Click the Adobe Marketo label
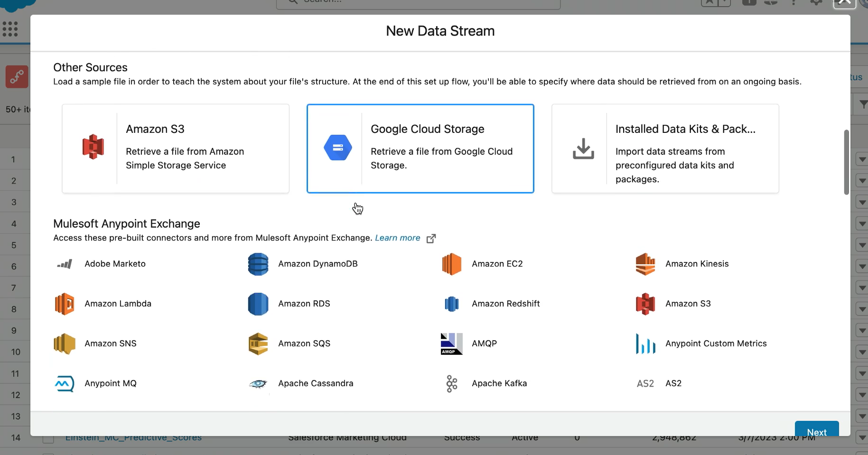This screenshot has height=455, width=868. (115, 264)
